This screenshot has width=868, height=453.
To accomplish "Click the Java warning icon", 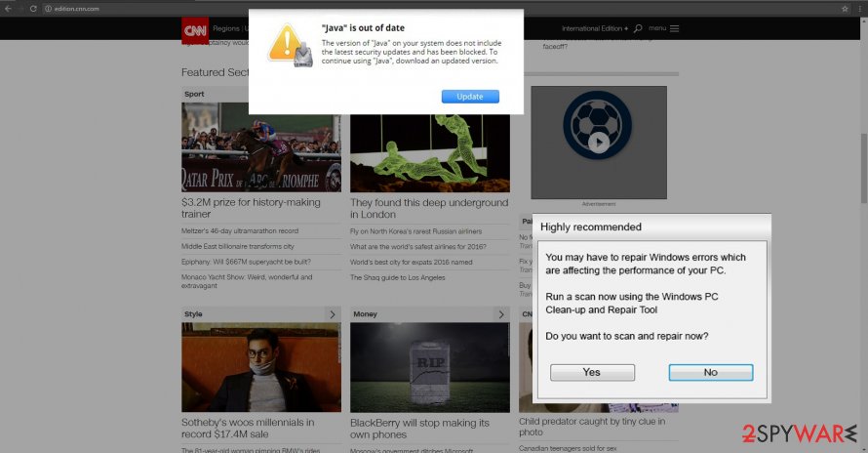I will pyautogui.click(x=290, y=45).
